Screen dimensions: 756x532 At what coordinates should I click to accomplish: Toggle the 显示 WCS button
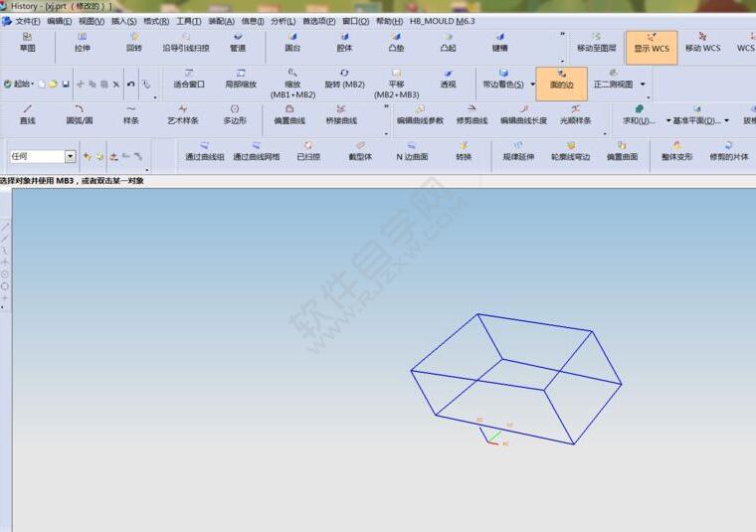tap(652, 48)
